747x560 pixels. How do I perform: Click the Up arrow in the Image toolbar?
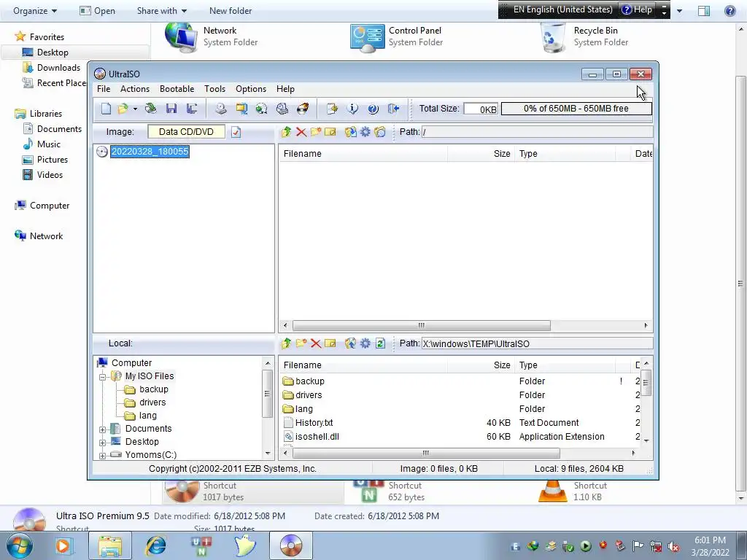coord(286,132)
